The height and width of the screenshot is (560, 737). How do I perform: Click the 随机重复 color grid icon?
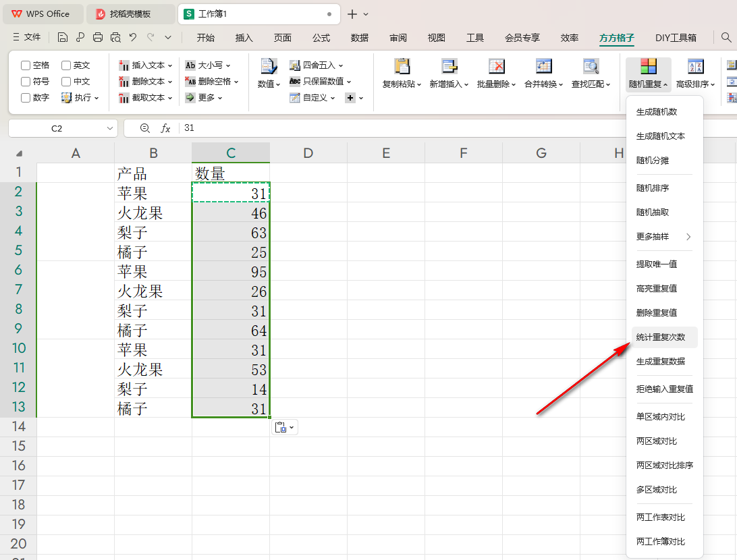(648, 67)
